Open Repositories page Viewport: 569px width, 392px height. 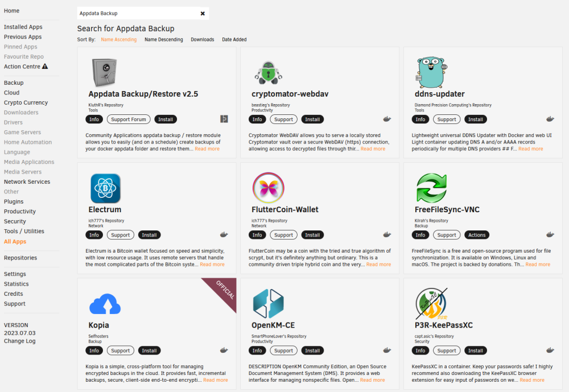tap(20, 258)
